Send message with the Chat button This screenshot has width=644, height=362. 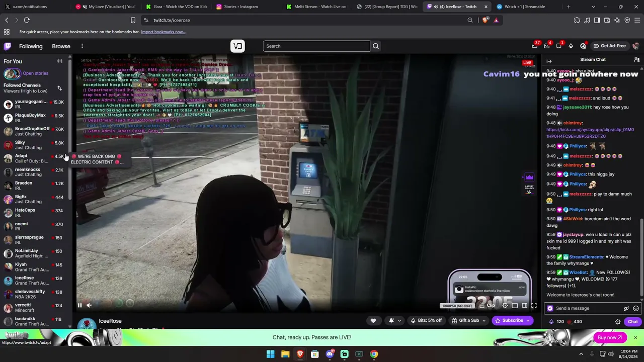(x=632, y=322)
